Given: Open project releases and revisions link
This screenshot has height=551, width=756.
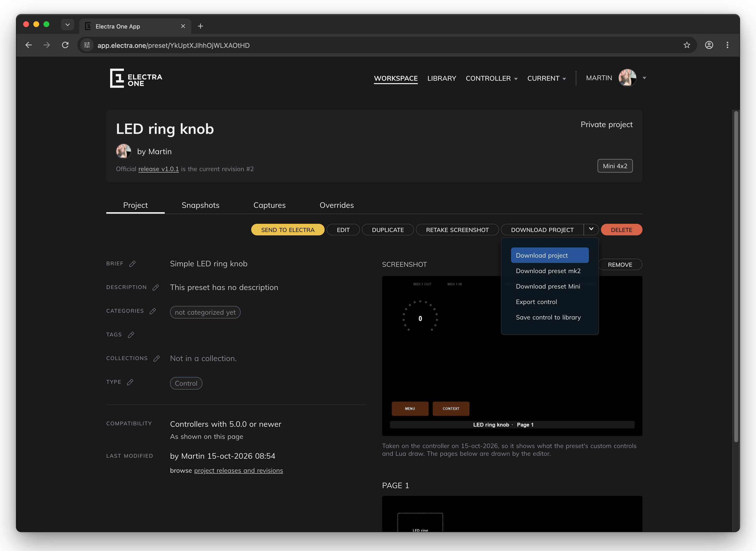Looking at the screenshot, I should point(238,471).
